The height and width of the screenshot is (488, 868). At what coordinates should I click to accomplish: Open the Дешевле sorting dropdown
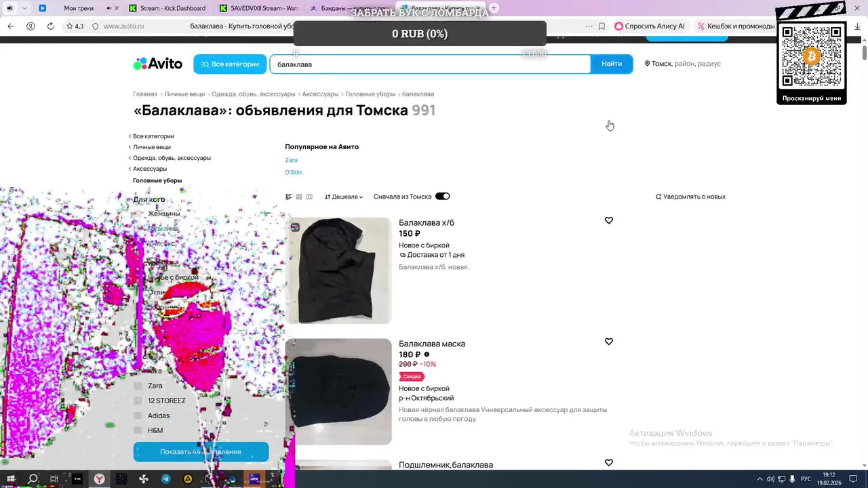344,197
